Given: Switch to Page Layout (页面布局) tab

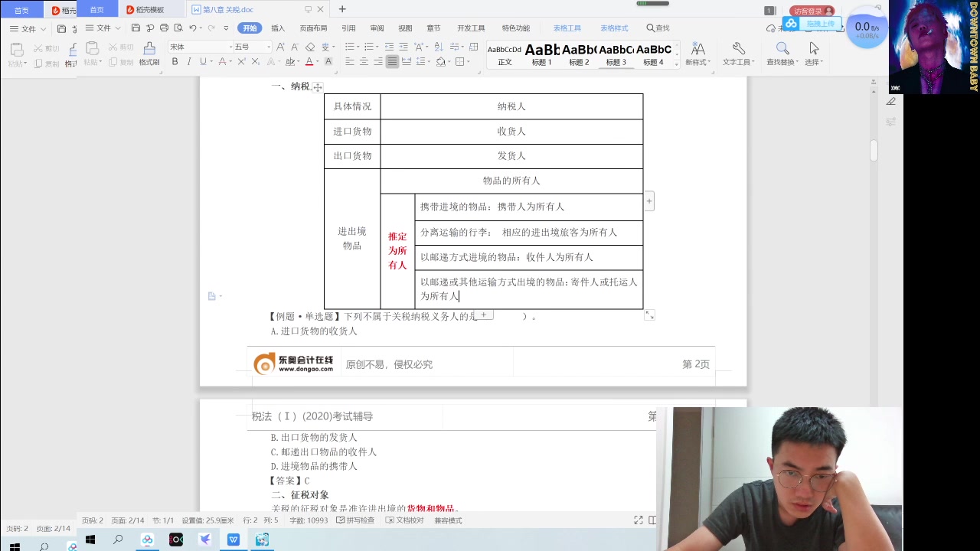Looking at the screenshot, I should click(313, 28).
